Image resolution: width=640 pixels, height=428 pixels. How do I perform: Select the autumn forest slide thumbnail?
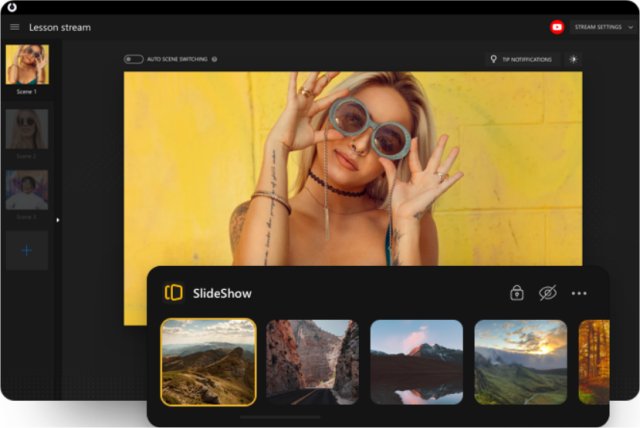[x=594, y=362]
